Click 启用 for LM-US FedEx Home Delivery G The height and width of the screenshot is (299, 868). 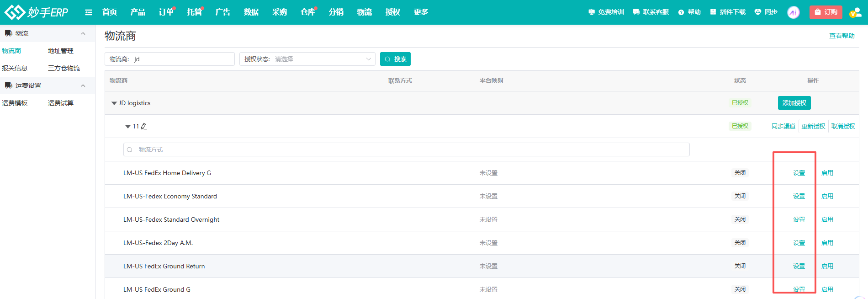point(827,173)
